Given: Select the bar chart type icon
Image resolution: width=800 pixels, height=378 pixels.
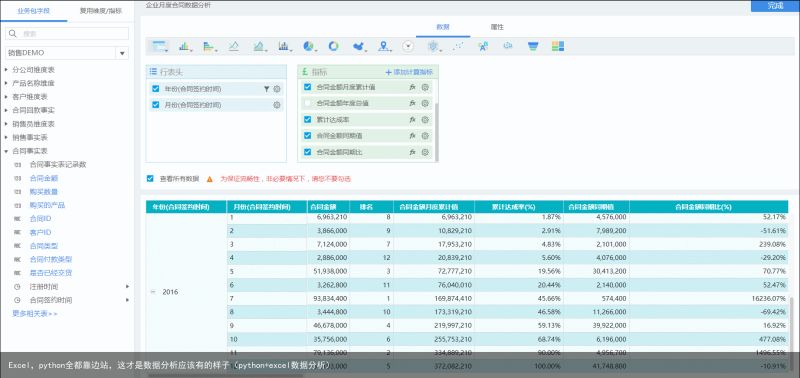Looking at the screenshot, I should pos(184,46).
